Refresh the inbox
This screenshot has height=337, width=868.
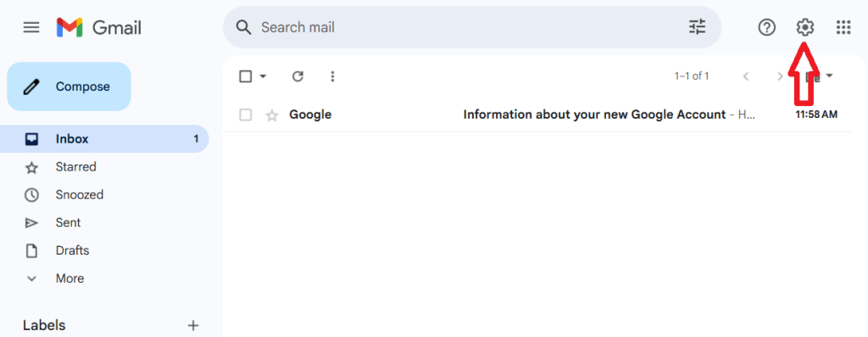[x=298, y=76]
